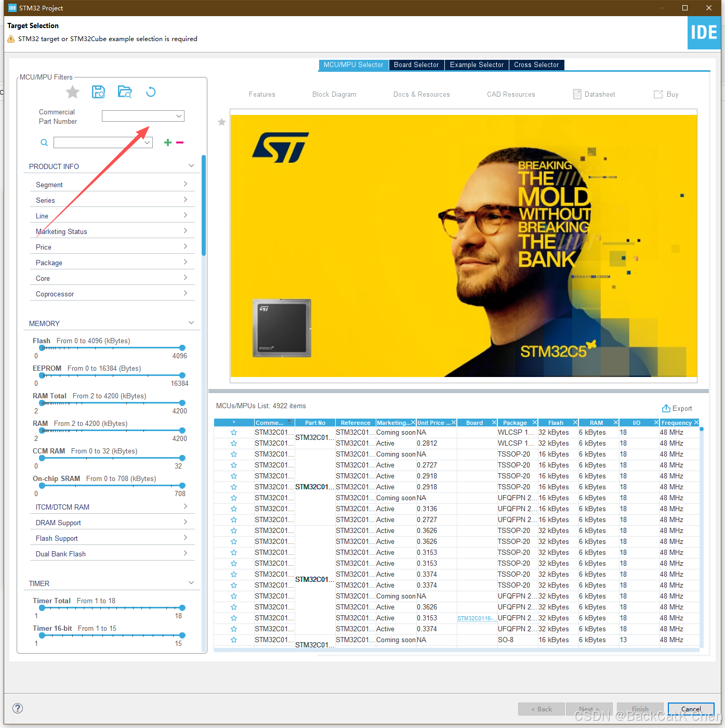Star the row with the STM32C0116 board link
The height and width of the screenshot is (728, 725).
[234, 618]
